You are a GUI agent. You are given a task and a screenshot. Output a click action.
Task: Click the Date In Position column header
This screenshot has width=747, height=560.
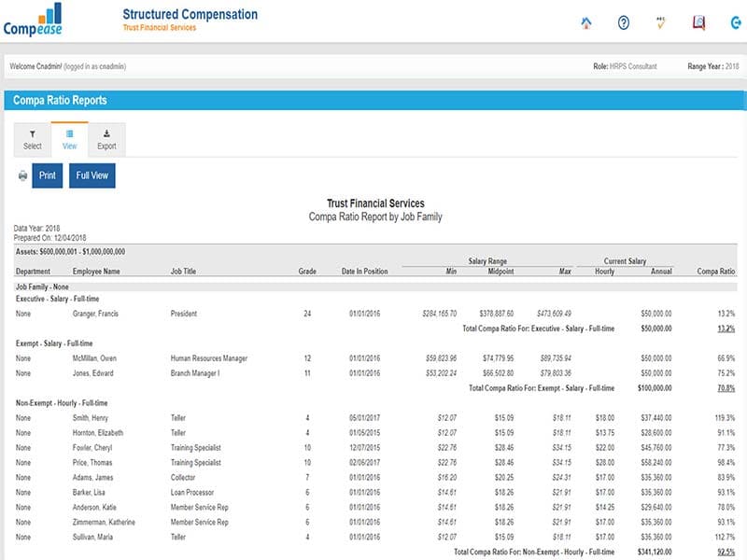pyautogui.click(x=364, y=272)
